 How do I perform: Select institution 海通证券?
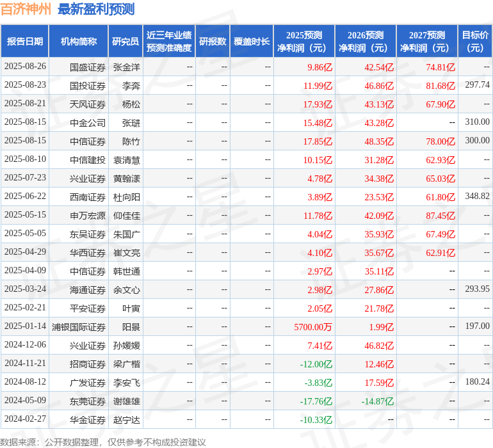pos(88,289)
